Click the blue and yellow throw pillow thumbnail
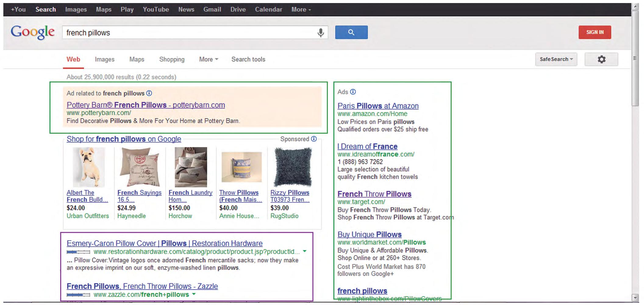644x305 pixels. click(242, 167)
